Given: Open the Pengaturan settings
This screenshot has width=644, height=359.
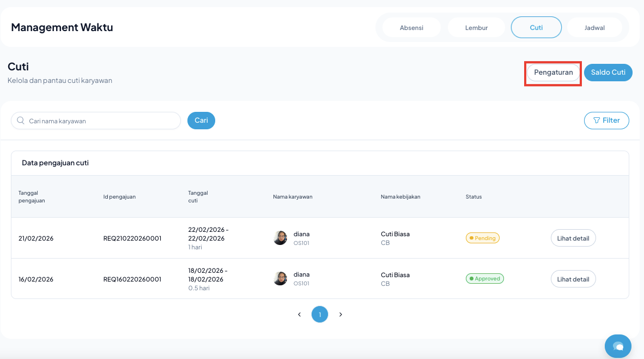Looking at the screenshot, I should pyautogui.click(x=553, y=73).
